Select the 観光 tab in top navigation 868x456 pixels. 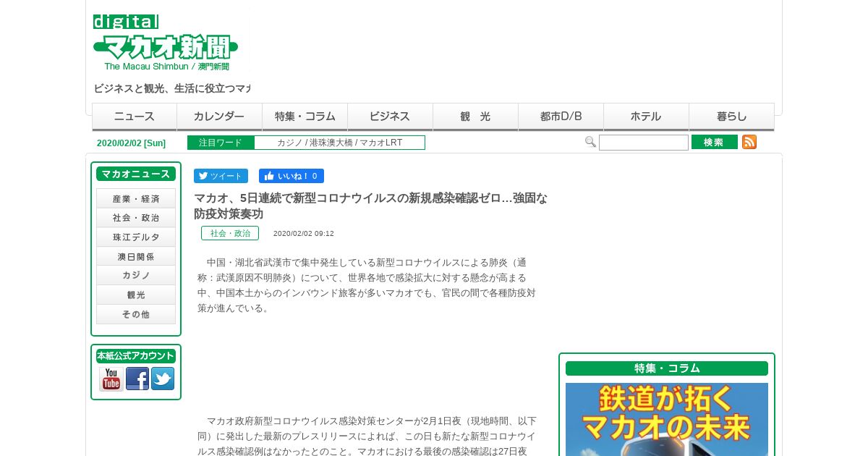[x=475, y=117]
